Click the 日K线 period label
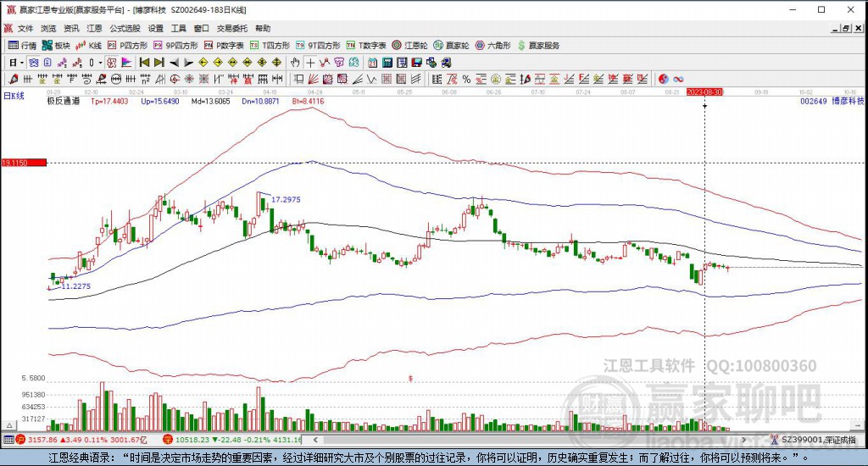The image size is (868, 466). coord(14,96)
